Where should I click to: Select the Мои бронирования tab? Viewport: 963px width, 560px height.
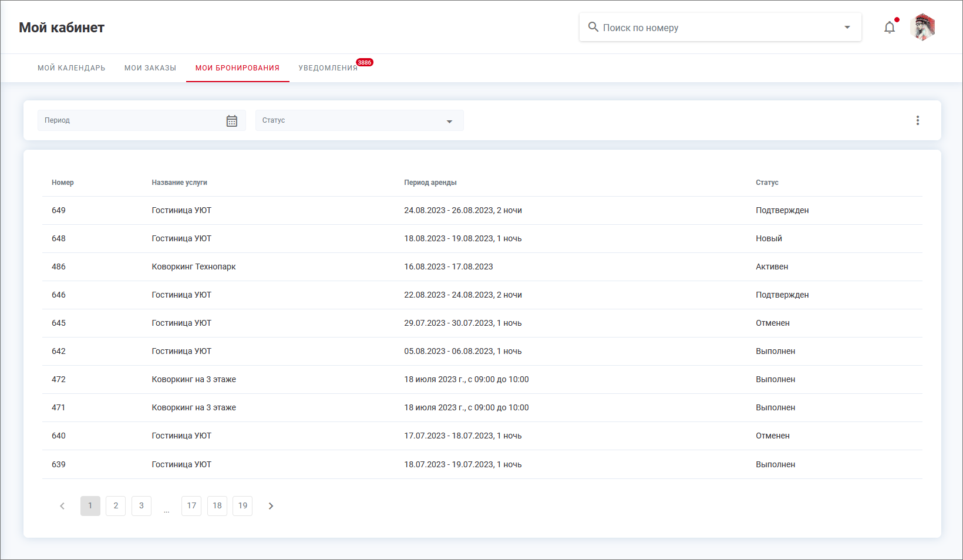coord(237,68)
